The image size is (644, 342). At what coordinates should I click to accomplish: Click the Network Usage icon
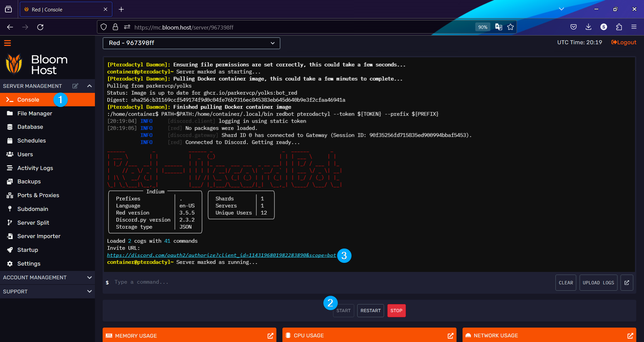468,335
